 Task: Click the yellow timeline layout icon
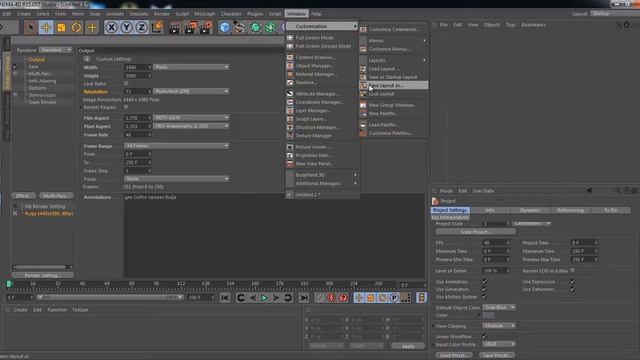tap(421, 298)
